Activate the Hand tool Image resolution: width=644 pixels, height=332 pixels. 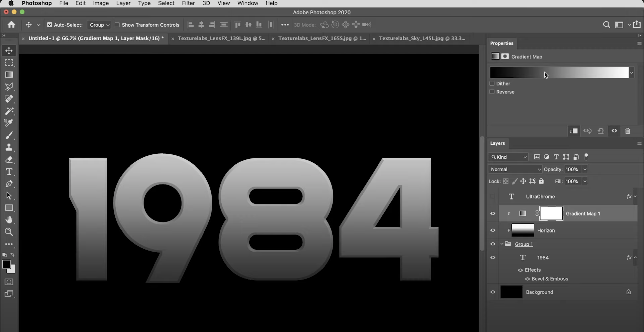pos(9,220)
